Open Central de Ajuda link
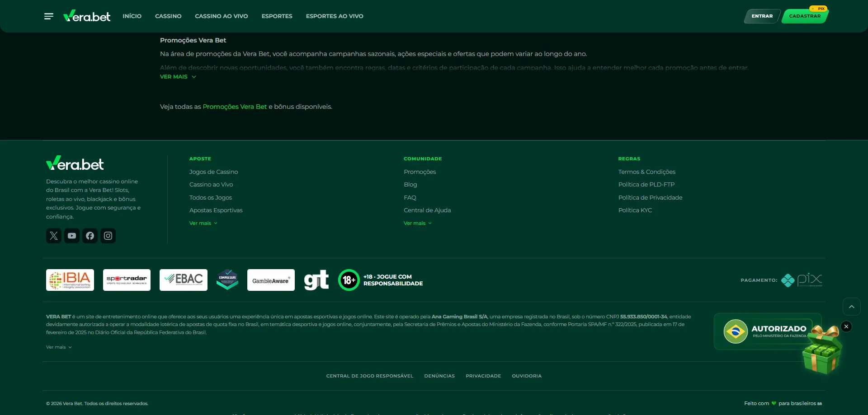 (427, 210)
